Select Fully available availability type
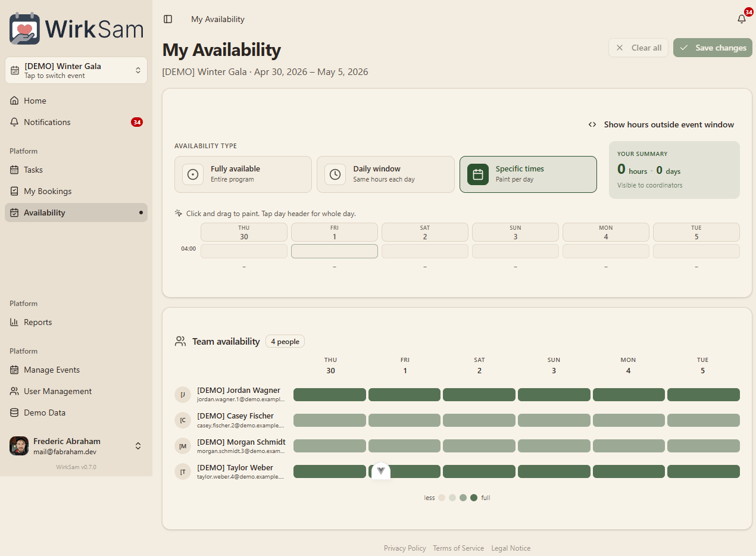 tap(243, 174)
